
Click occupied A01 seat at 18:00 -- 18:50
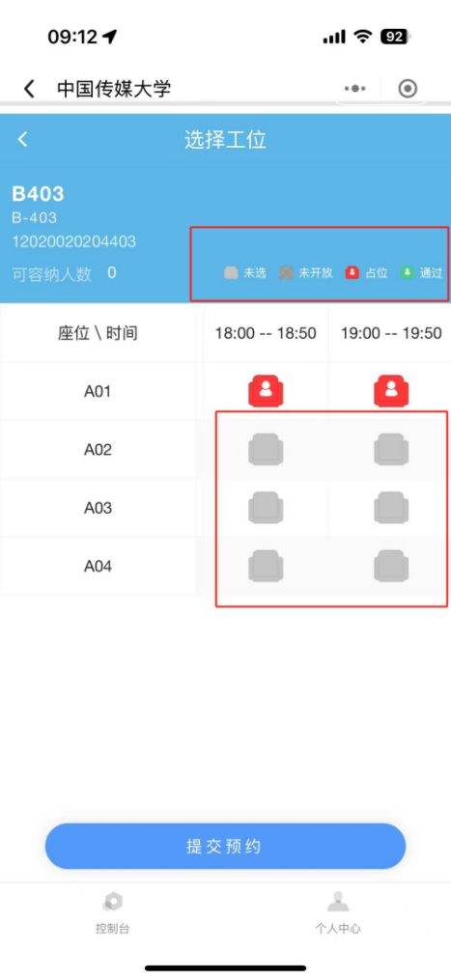point(266,391)
